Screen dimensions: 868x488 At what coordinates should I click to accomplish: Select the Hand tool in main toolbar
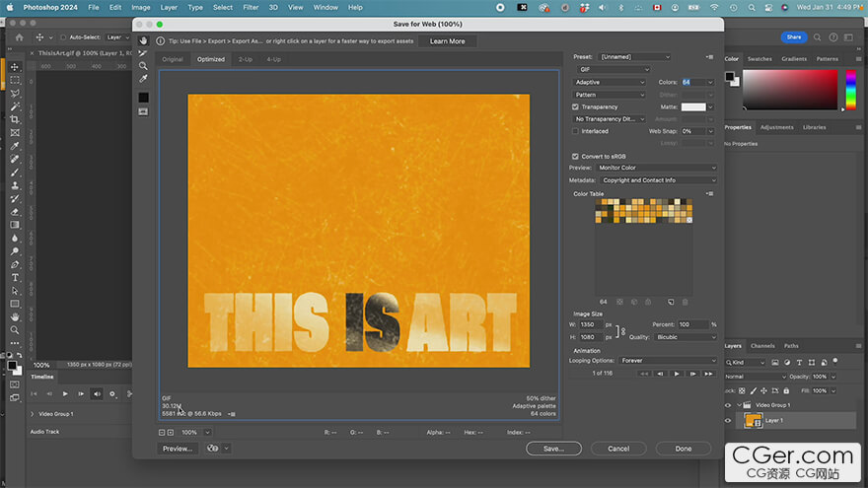[15, 317]
